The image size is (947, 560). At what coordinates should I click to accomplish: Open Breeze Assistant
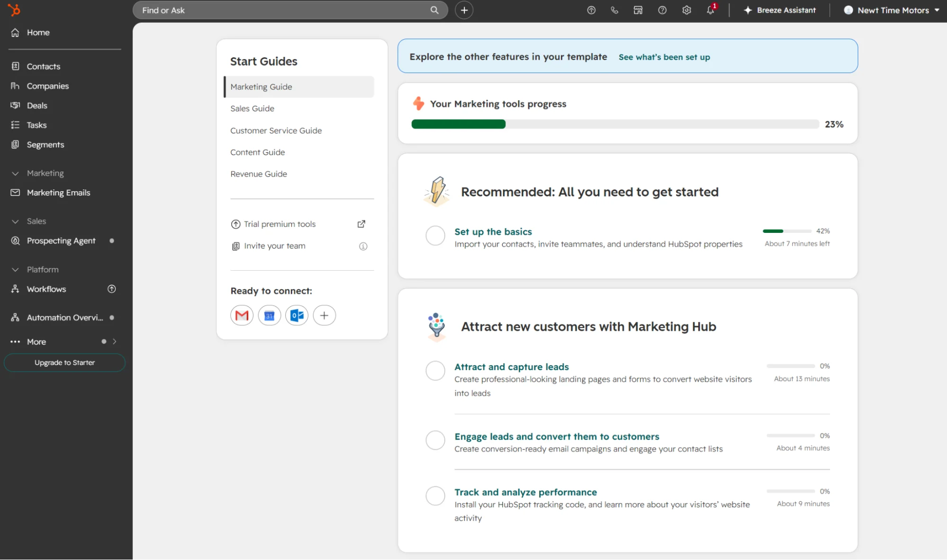(x=780, y=10)
